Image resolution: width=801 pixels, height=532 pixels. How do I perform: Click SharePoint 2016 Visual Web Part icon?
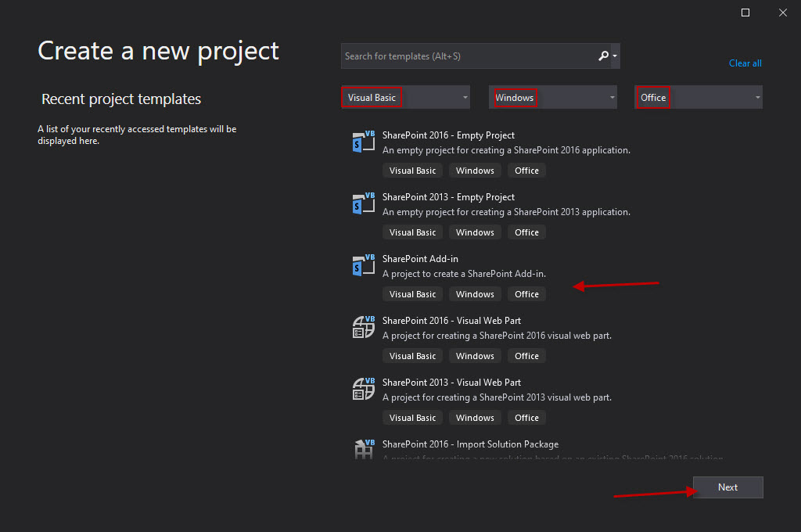[x=363, y=328]
